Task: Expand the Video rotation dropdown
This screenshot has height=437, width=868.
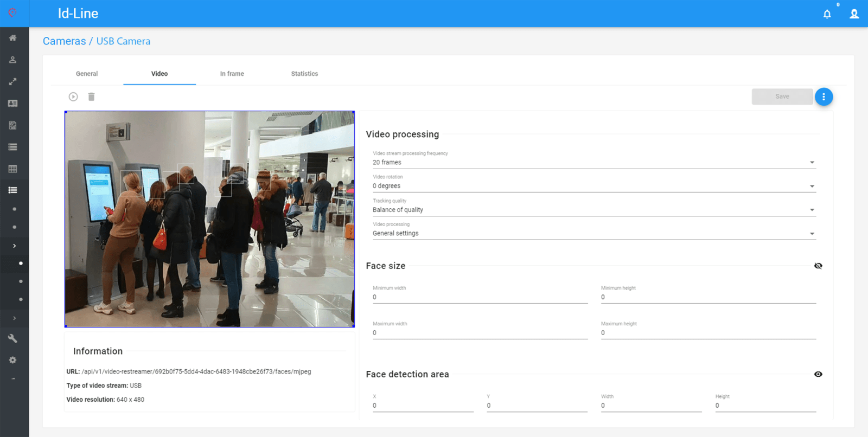Action: 593,186
